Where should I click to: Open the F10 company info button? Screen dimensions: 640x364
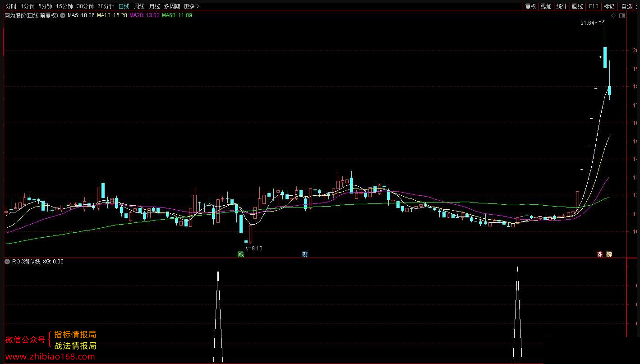(x=594, y=6)
